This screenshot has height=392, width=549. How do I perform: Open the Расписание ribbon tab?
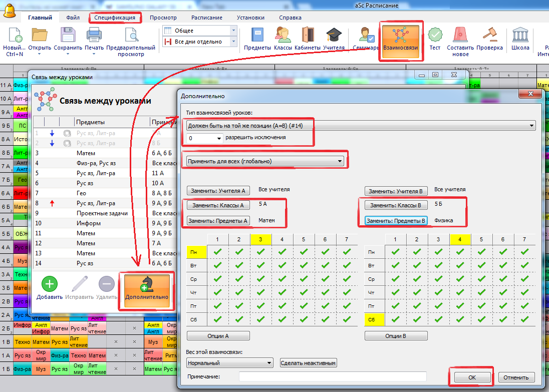click(207, 18)
